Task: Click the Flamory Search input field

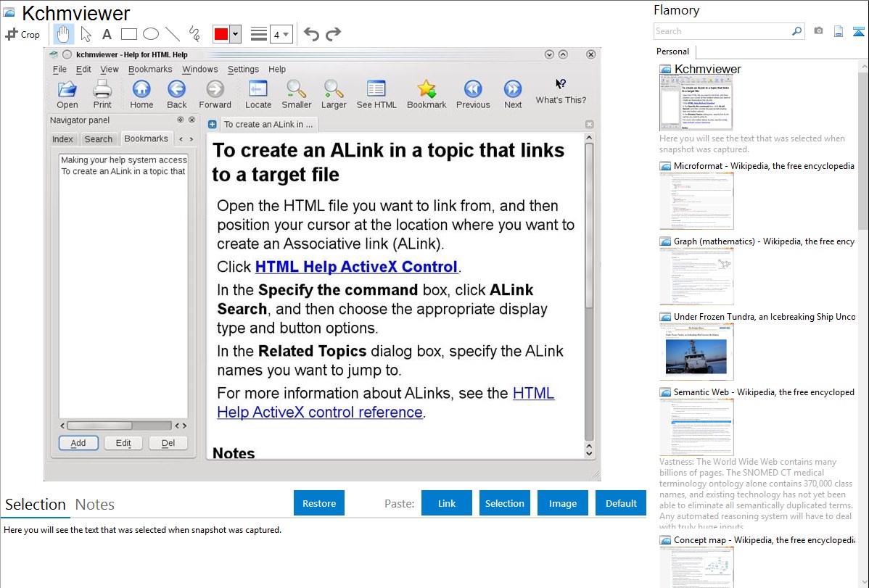Action: pyautogui.click(x=722, y=31)
